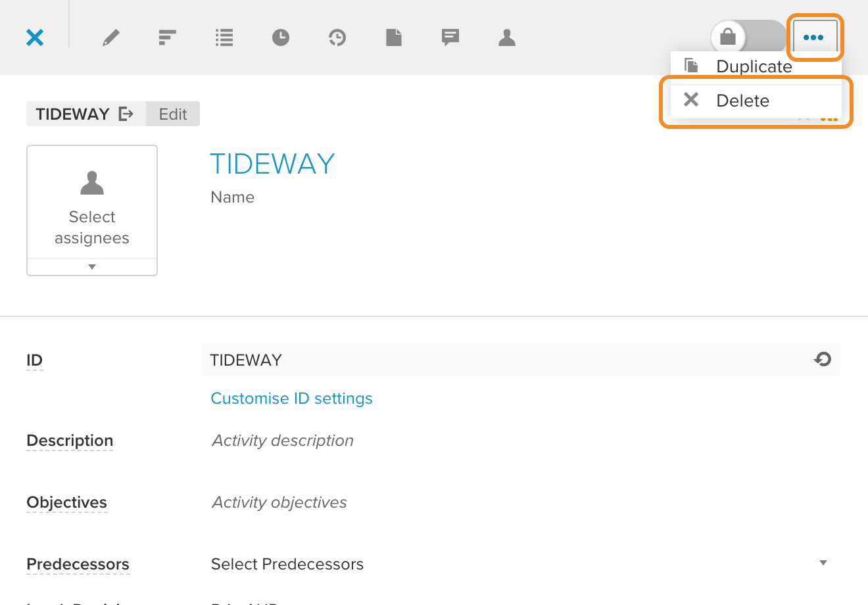Choose Duplicate from the menu
Viewport: 868px width, 605px height.
tap(756, 66)
